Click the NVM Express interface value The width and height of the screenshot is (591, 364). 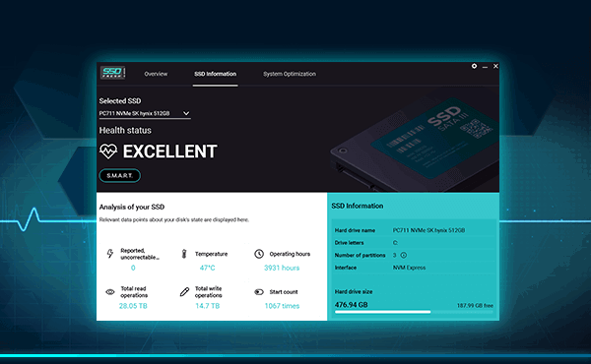[x=410, y=268]
